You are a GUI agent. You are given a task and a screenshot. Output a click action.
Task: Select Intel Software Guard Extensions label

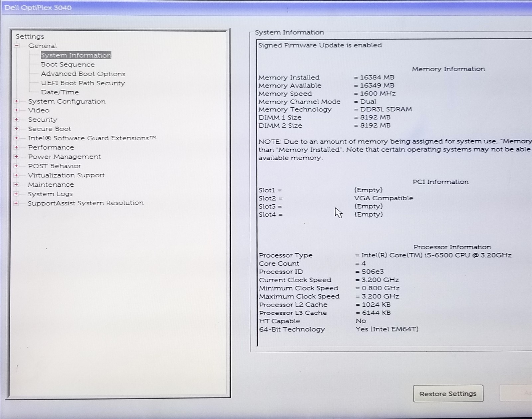click(x=92, y=138)
